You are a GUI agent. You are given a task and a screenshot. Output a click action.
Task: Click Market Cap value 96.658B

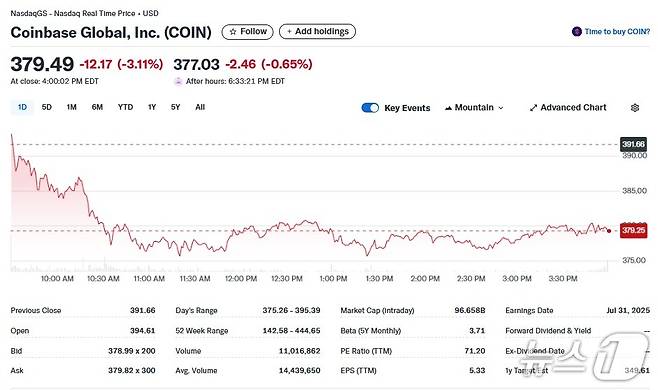470,311
